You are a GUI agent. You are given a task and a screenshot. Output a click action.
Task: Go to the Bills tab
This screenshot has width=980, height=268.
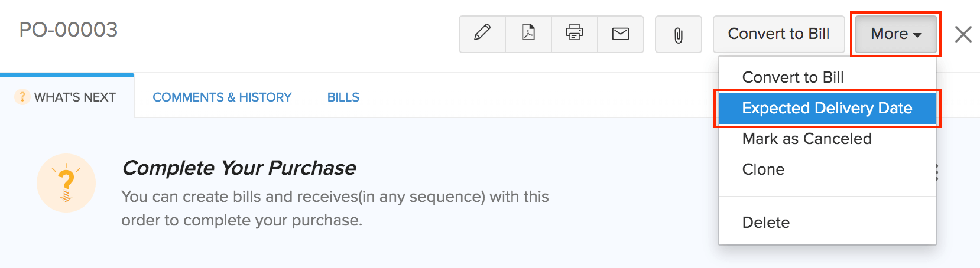(x=343, y=97)
